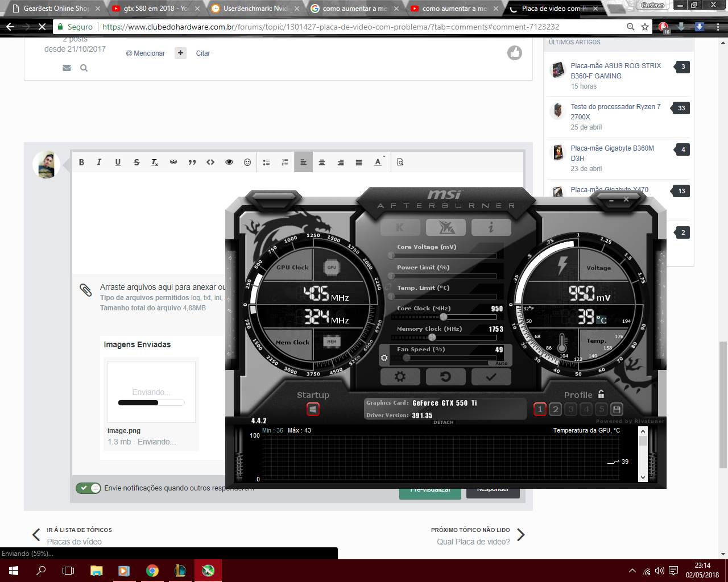Click the Afterburner jet logo button

coord(446,227)
